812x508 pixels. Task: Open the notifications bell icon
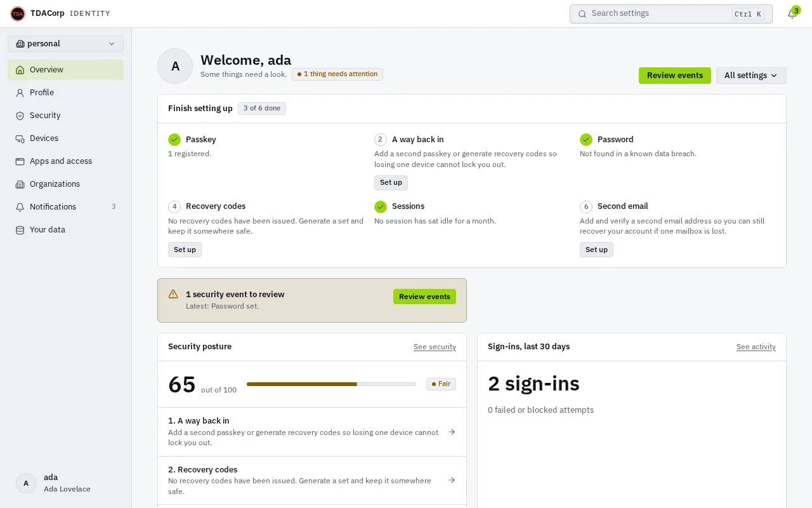[792, 14]
